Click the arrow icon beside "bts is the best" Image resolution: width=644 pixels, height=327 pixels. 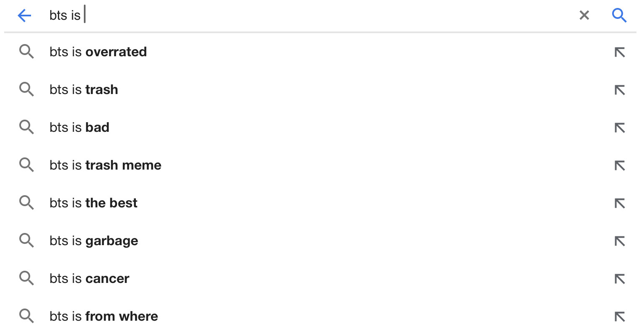pyautogui.click(x=619, y=203)
